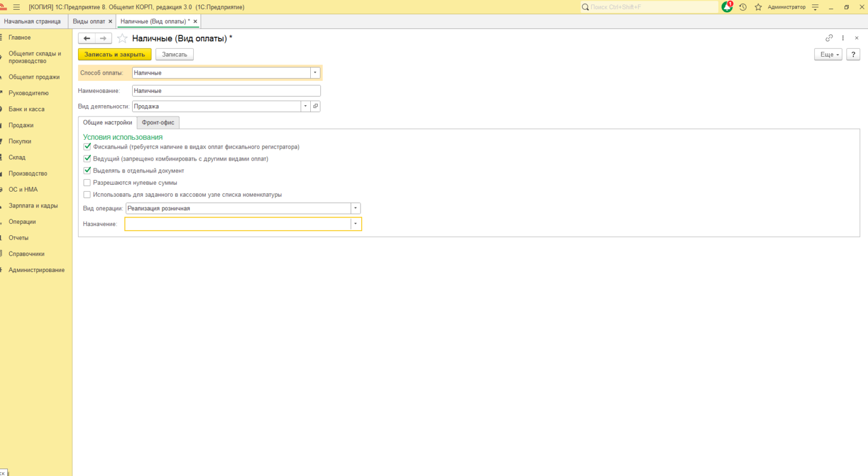Open the help question mark button
Viewport: 868px width, 476px height.
coord(853,54)
